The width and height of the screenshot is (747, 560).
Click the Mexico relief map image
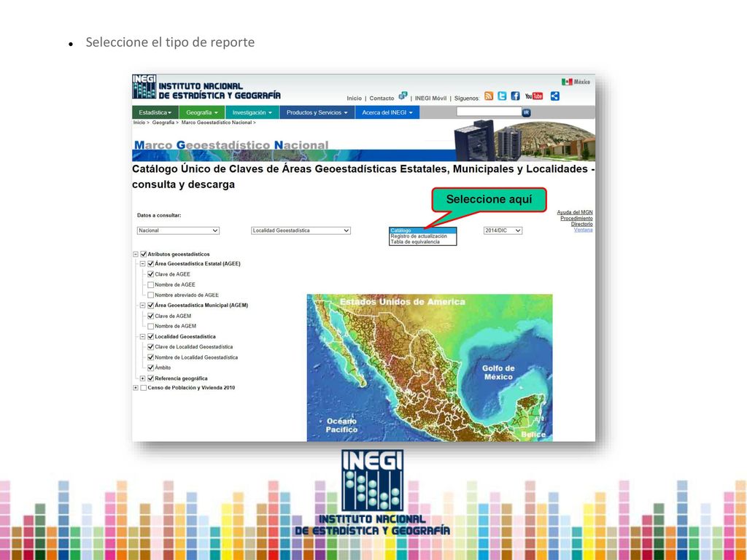pyautogui.click(x=430, y=367)
